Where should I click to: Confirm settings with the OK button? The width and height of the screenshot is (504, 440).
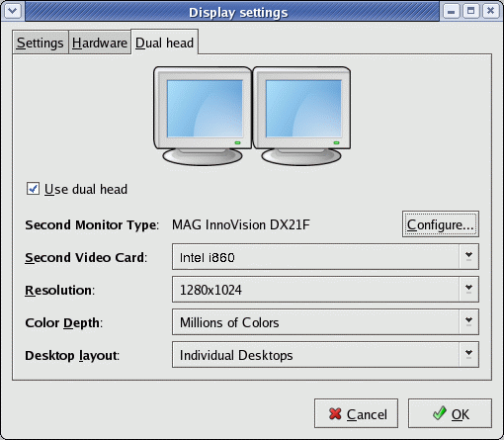point(450,413)
